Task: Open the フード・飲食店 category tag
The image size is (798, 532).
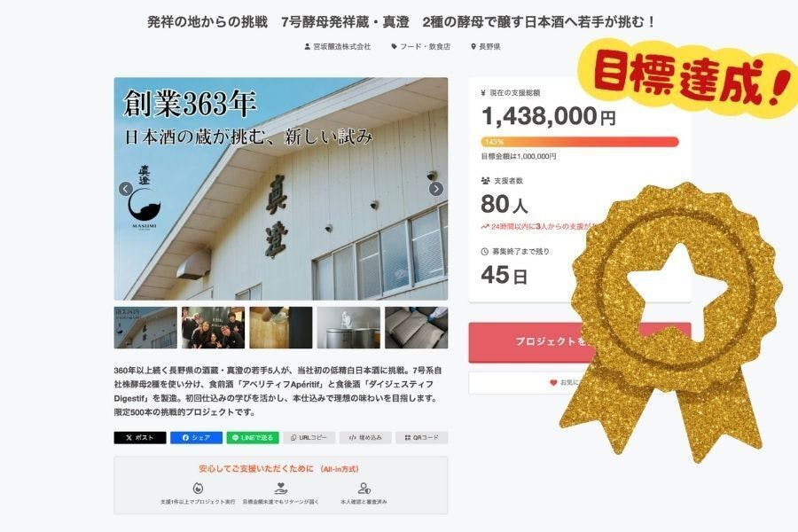Action: (421, 46)
